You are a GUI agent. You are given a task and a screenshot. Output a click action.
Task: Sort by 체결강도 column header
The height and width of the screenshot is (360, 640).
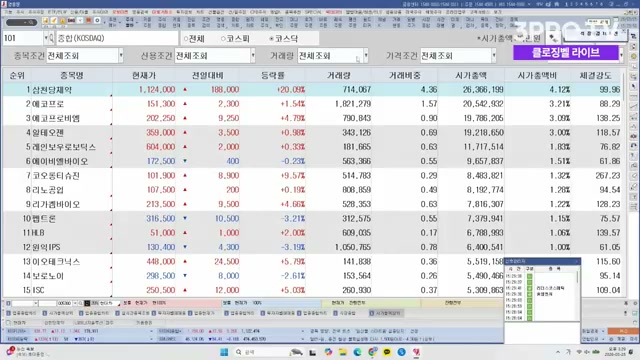[x=595, y=76]
